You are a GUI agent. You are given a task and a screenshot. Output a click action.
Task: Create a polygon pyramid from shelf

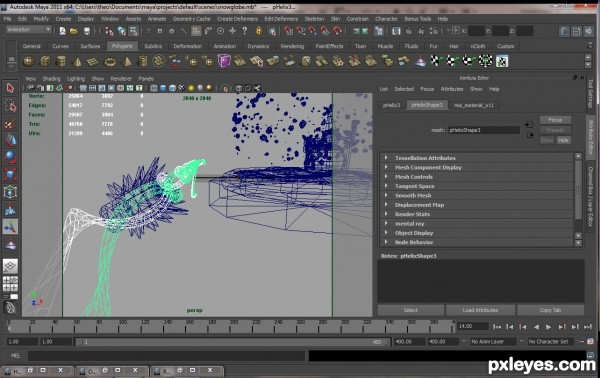127,61
